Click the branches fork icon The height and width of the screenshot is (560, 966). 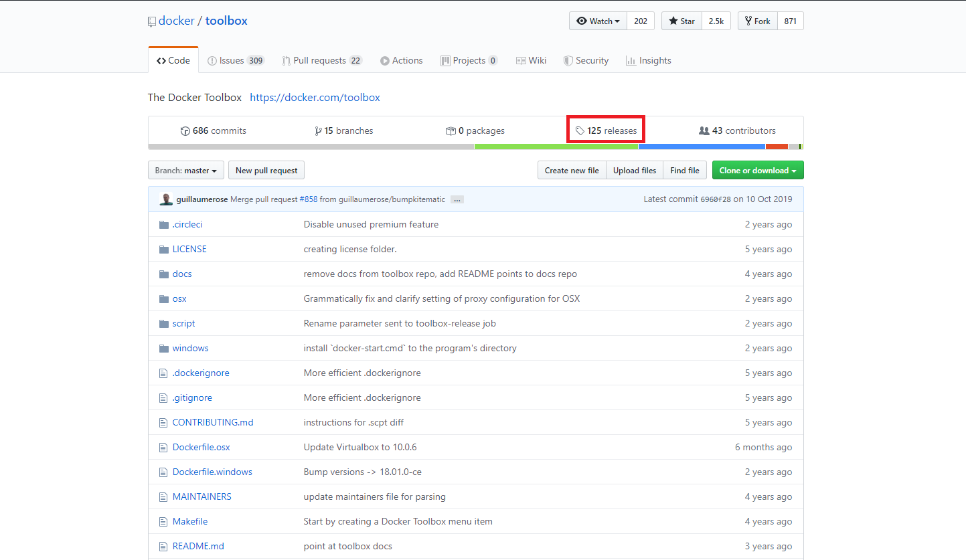point(318,131)
